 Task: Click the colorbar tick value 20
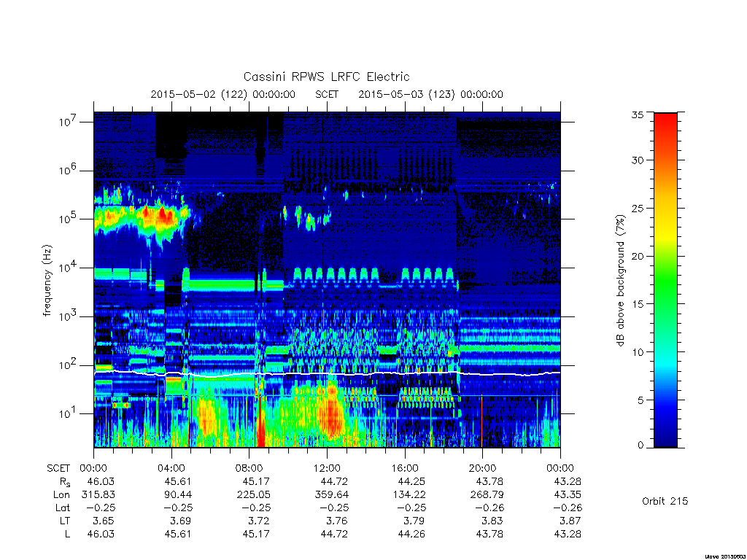(637, 256)
